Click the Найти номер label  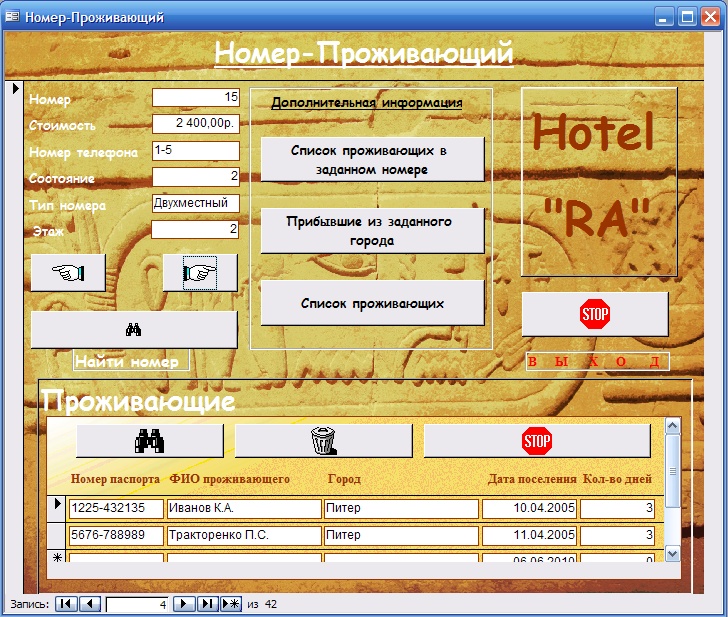pyautogui.click(x=131, y=361)
